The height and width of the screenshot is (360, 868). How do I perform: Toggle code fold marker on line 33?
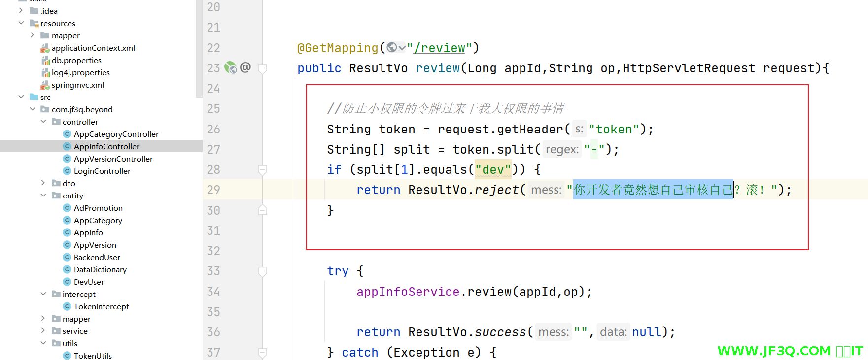click(263, 271)
